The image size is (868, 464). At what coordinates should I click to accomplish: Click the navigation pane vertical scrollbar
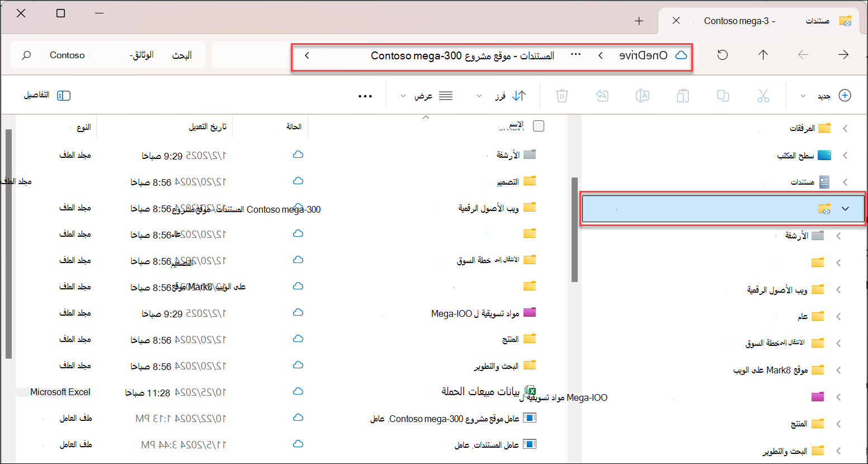click(x=574, y=230)
